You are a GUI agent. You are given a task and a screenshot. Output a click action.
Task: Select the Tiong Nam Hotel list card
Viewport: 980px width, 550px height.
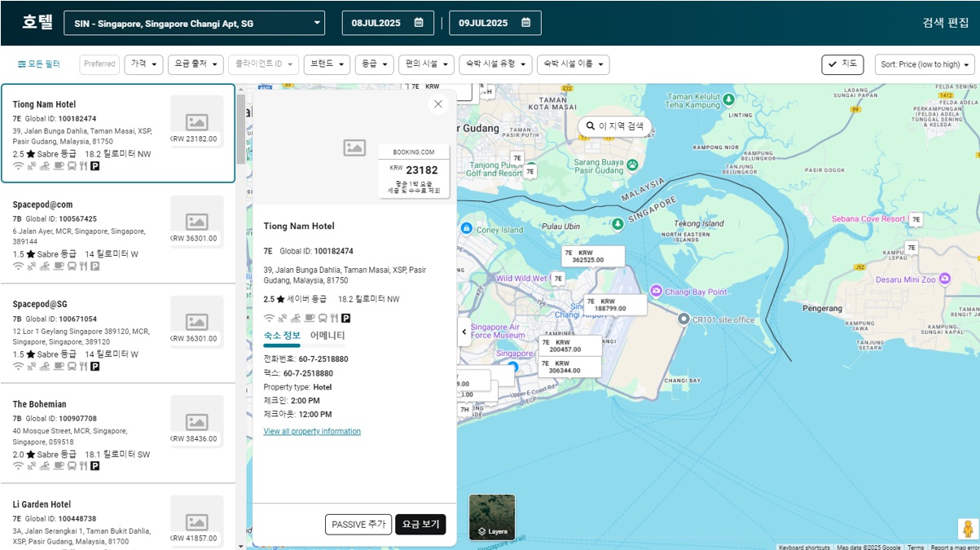[118, 134]
